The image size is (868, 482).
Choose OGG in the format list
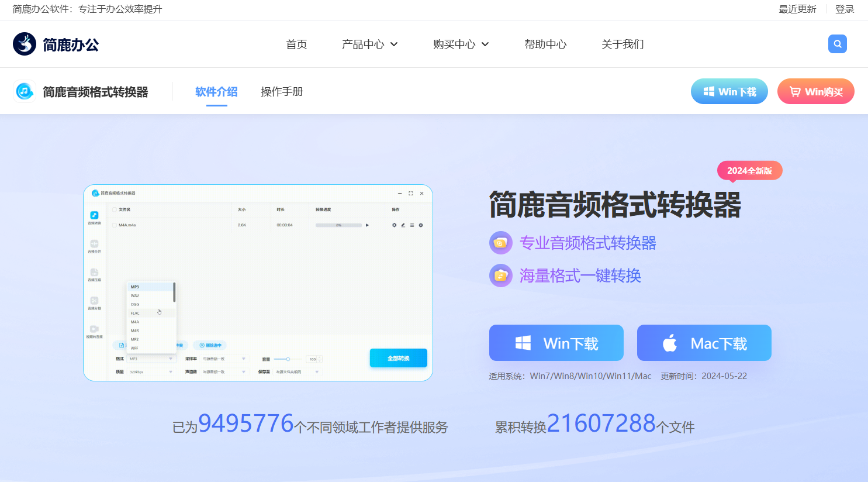click(150, 305)
